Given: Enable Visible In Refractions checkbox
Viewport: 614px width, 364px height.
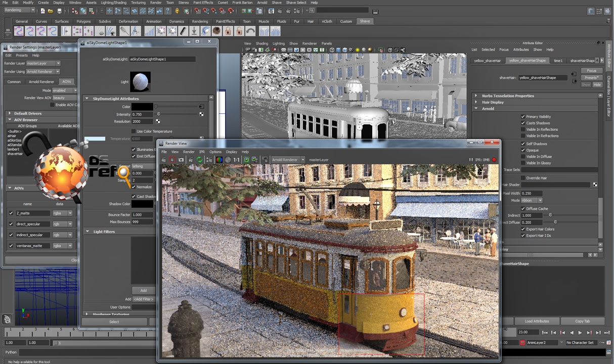Looking at the screenshot, I should click(x=523, y=136).
